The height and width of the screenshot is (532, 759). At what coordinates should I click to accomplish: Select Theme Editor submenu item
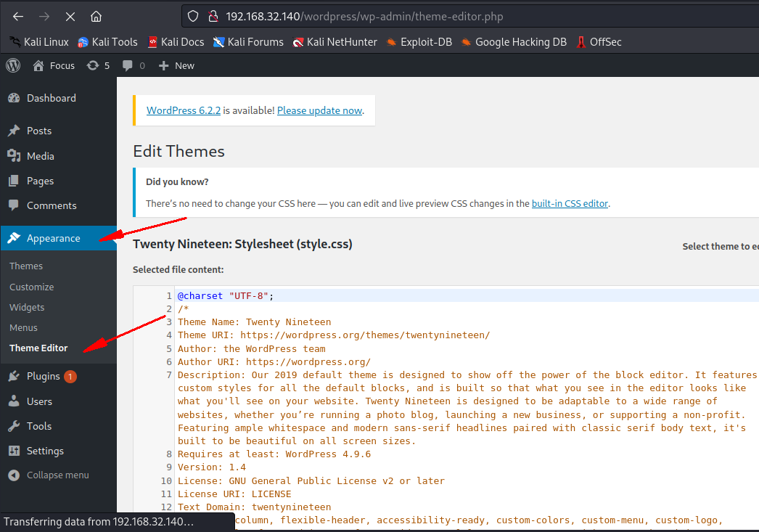pos(38,348)
